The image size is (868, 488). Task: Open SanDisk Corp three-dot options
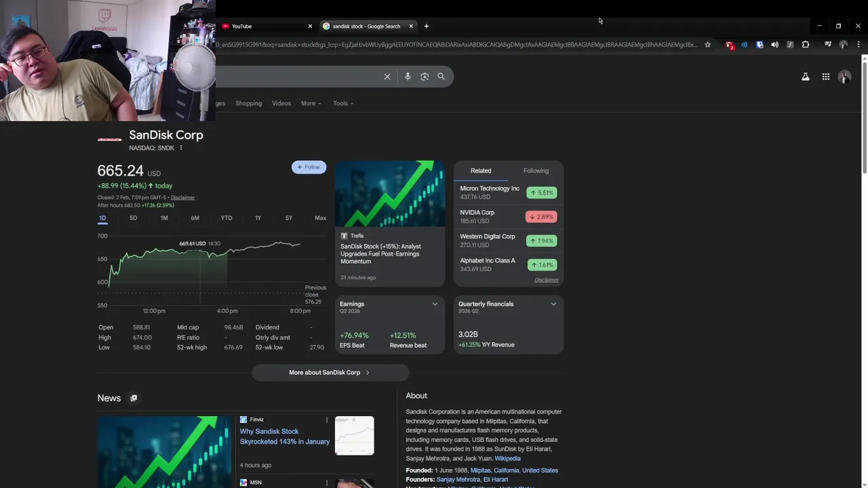181,148
